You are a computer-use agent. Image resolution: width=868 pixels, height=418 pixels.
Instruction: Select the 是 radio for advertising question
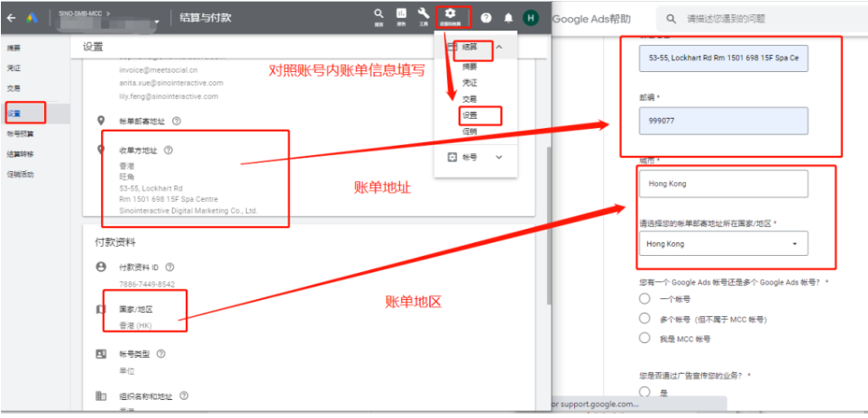[x=644, y=392]
